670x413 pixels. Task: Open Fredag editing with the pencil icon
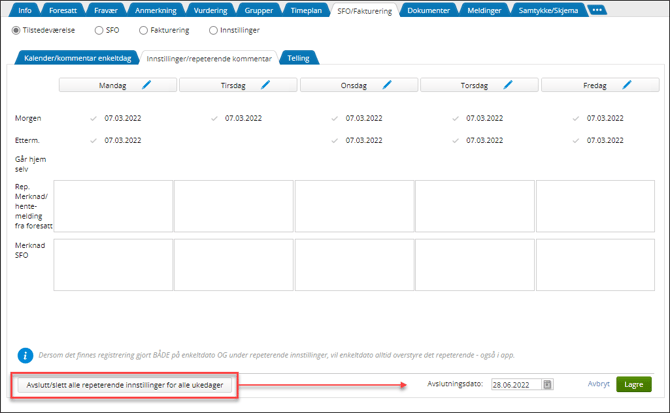pyautogui.click(x=627, y=86)
